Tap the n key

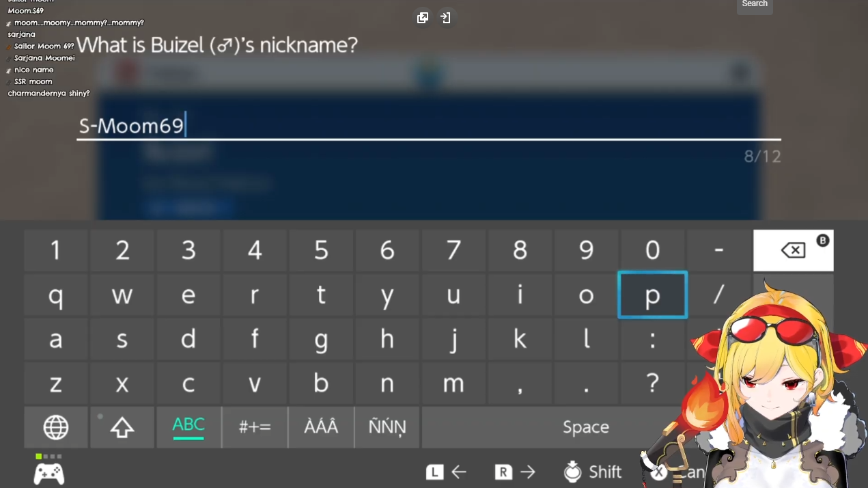pos(387,383)
